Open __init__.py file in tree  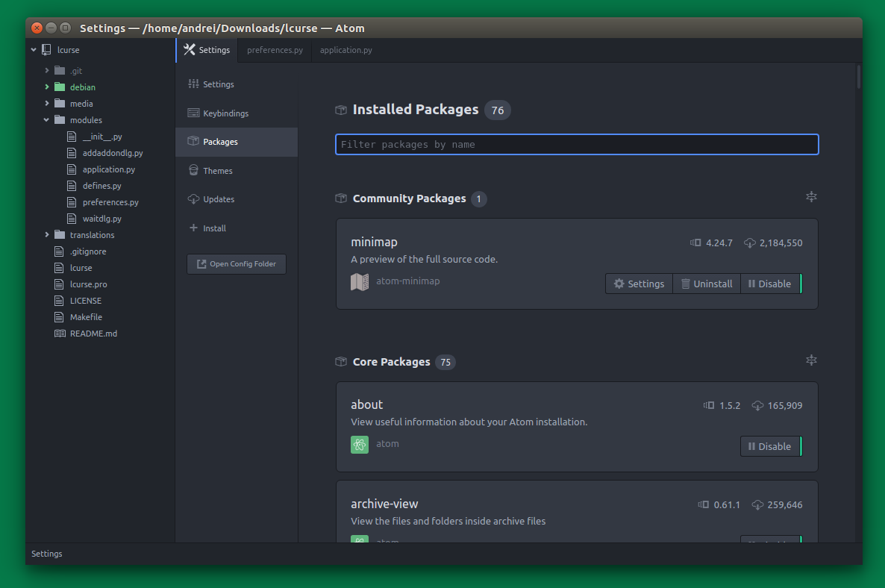[x=102, y=137]
